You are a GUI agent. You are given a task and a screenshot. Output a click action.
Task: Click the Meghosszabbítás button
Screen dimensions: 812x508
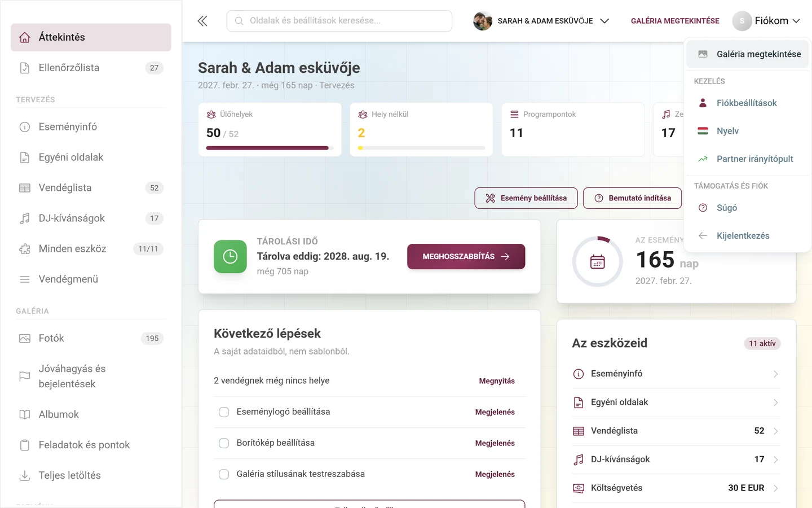466,257
